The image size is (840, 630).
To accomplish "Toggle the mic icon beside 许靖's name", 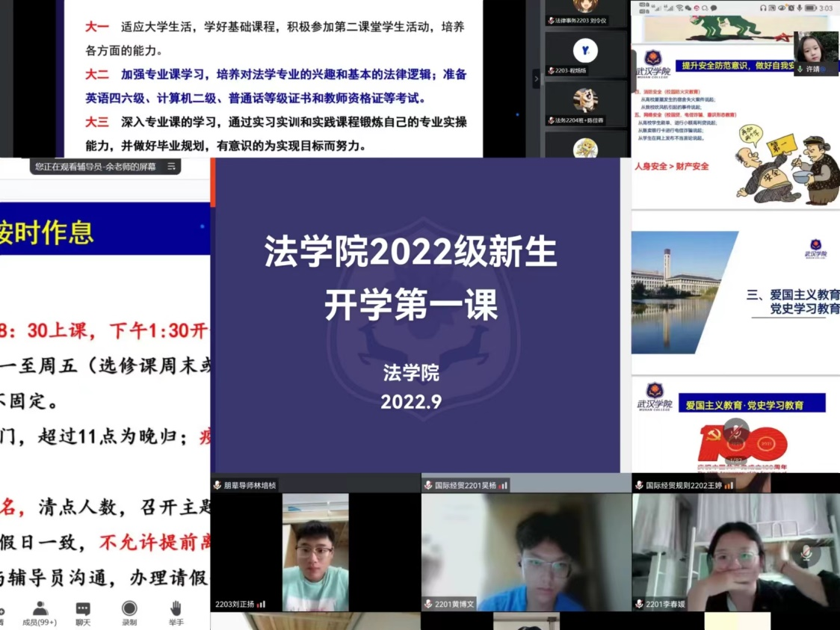I will 800,69.
